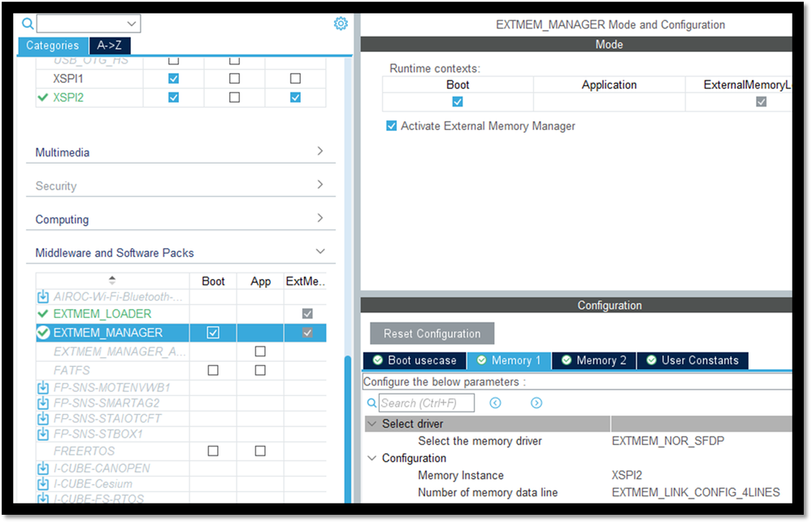The width and height of the screenshot is (812, 523).
Task: Click Memory Instance value XSPI2
Action: point(627,475)
